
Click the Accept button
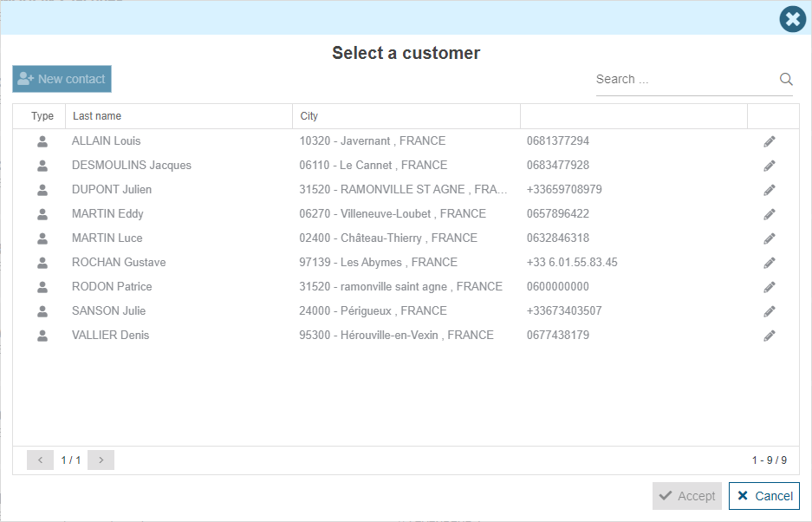[x=687, y=496]
